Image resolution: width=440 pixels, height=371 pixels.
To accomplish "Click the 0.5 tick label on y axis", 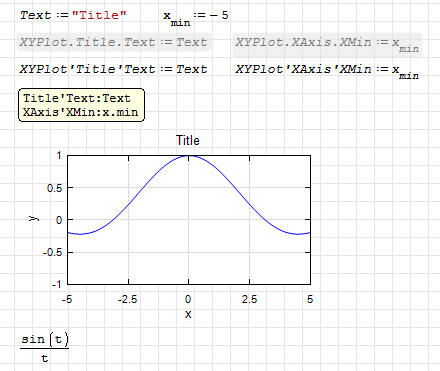I will pyautogui.click(x=54, y=188).
